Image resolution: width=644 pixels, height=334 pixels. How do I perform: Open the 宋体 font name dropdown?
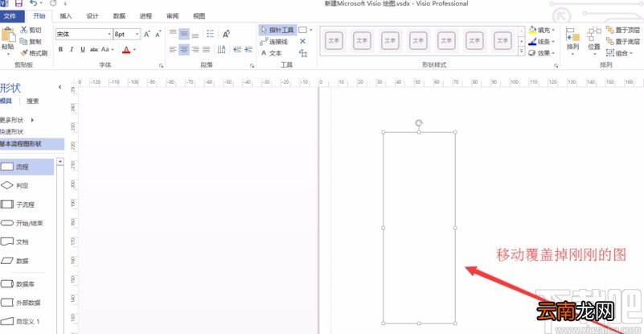(x=109, y=34)
